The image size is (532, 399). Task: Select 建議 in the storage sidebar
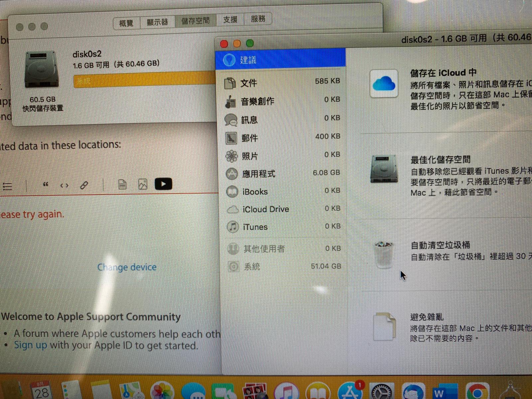coord(281,60)
